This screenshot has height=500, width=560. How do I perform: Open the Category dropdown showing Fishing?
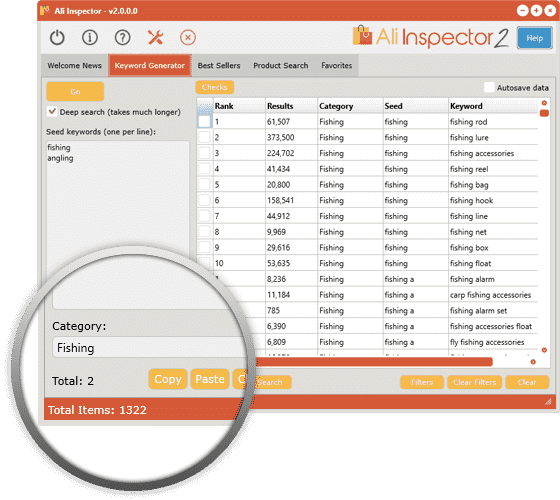pyautogui.click(x=150, y=348)
